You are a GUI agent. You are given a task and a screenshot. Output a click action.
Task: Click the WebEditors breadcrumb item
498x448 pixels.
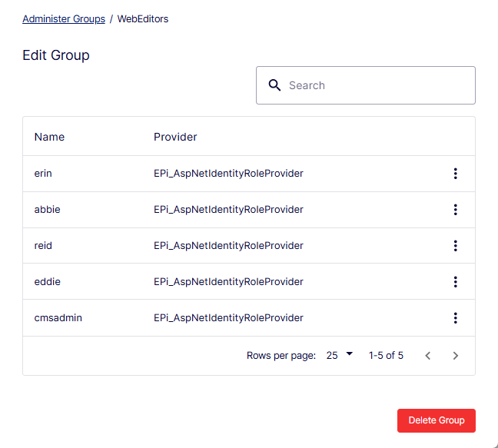point(143,19)
